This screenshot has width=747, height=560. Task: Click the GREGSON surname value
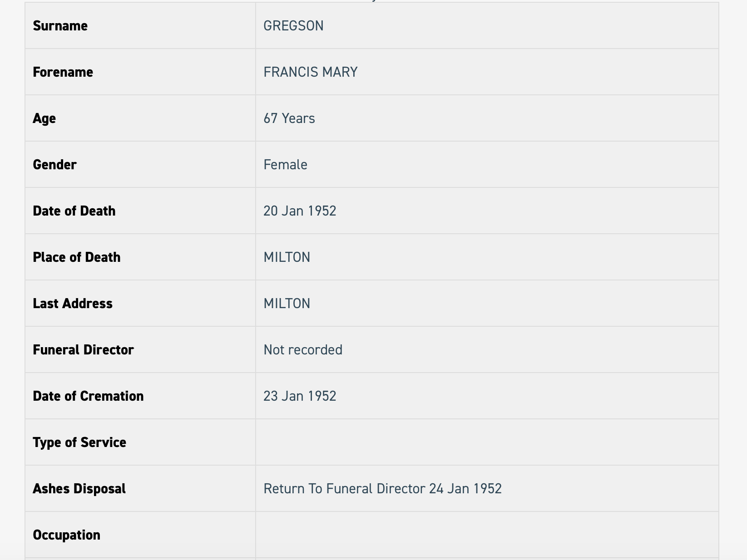click(x=293, y=26)
